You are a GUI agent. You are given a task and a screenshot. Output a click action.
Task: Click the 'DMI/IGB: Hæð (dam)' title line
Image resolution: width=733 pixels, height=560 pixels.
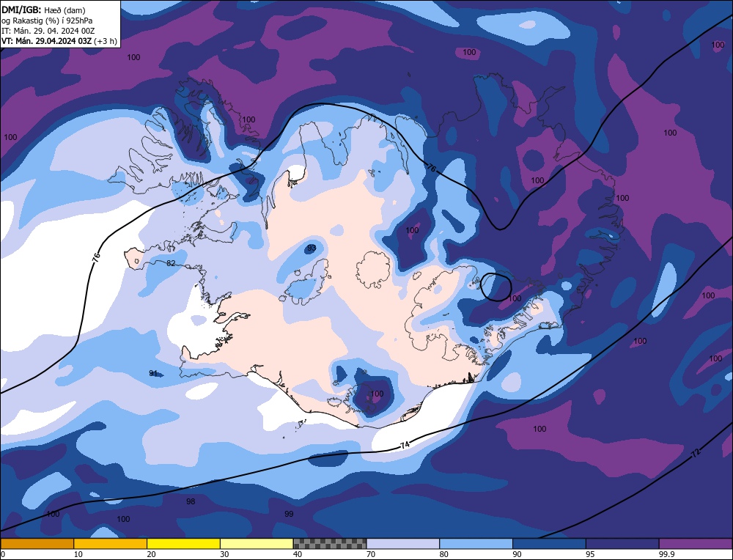[x=44, y=10]
